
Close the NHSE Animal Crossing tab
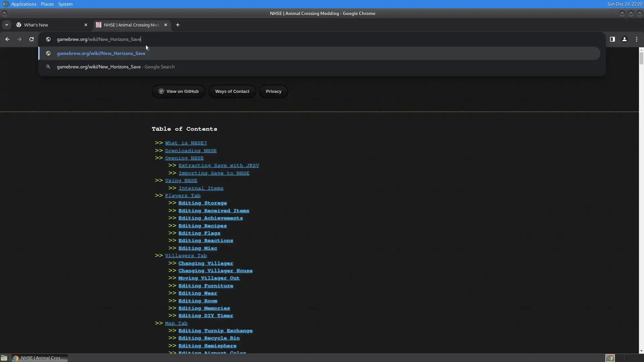tap(165, 25)
